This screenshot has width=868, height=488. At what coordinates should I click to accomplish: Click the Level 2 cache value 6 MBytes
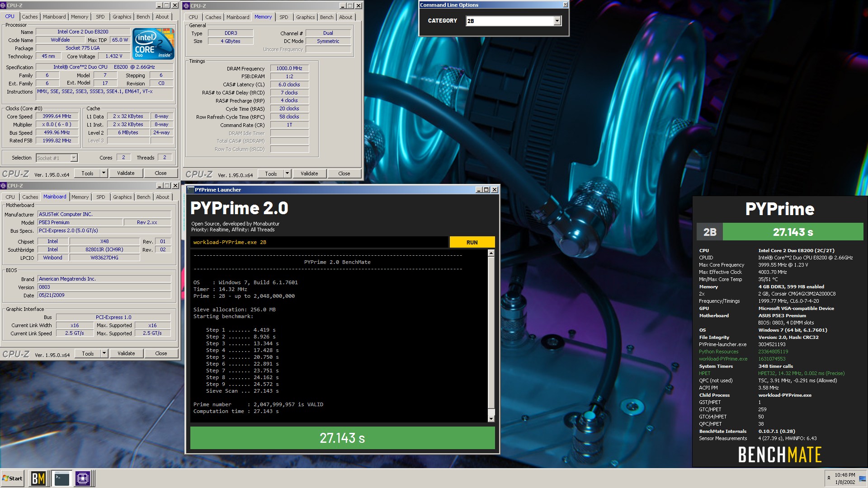128,132
